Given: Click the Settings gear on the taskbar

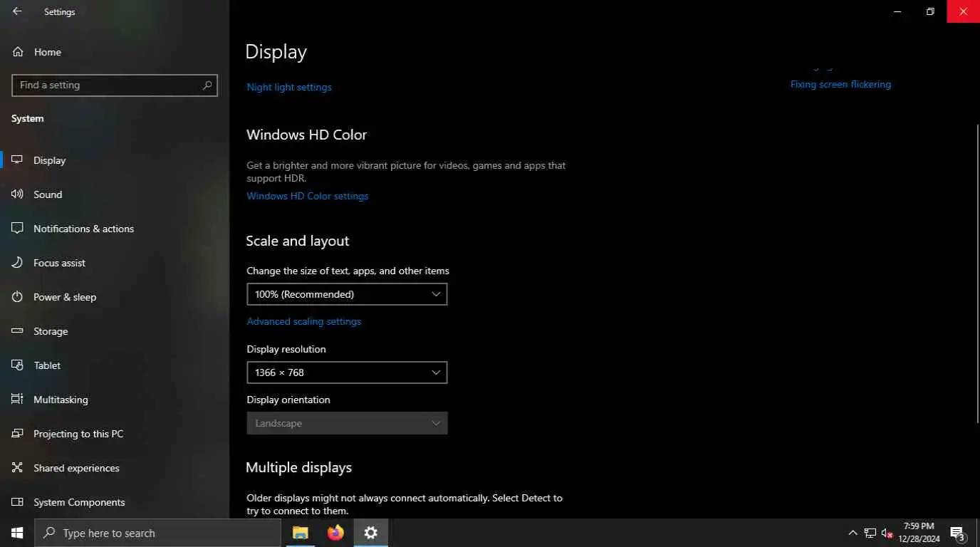Looking at the screenshot, I should point(371,533).
